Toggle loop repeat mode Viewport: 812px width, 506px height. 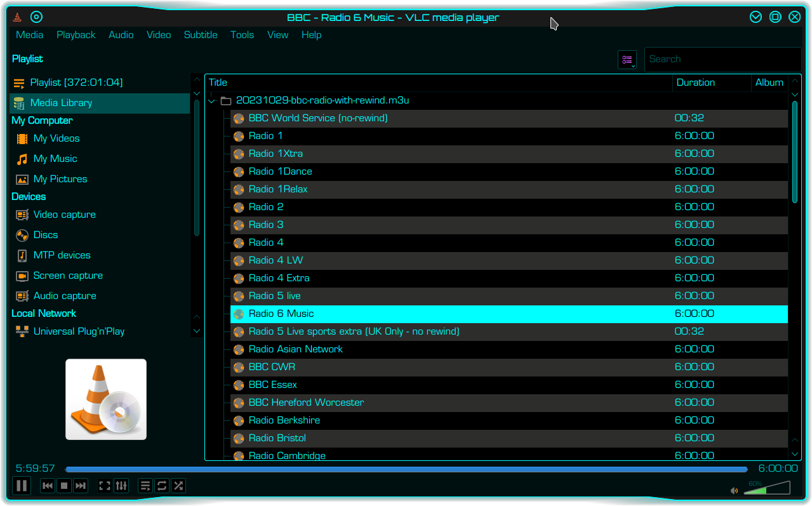(162, 486)
